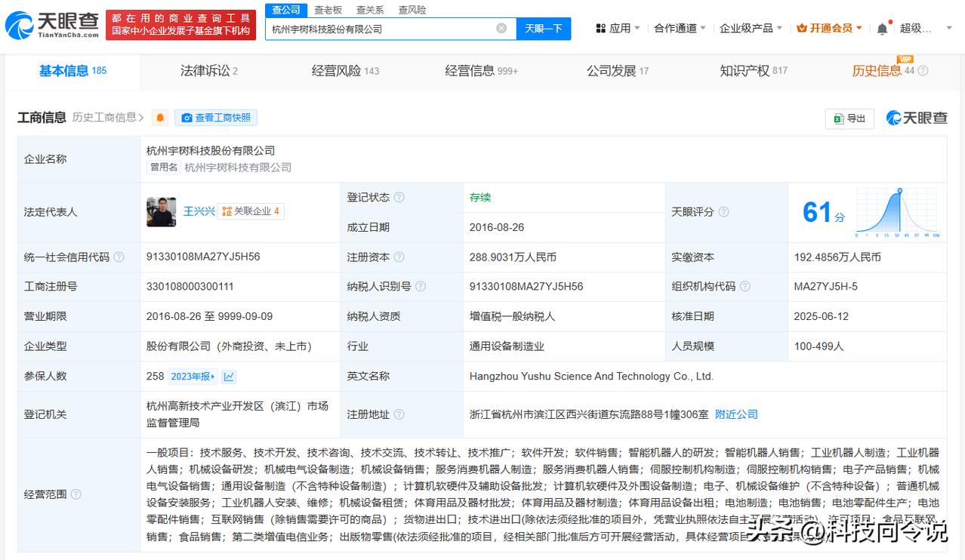Click the approval date 2025-06-12
Screen dimensions: 965x560
tap(822, 316)
